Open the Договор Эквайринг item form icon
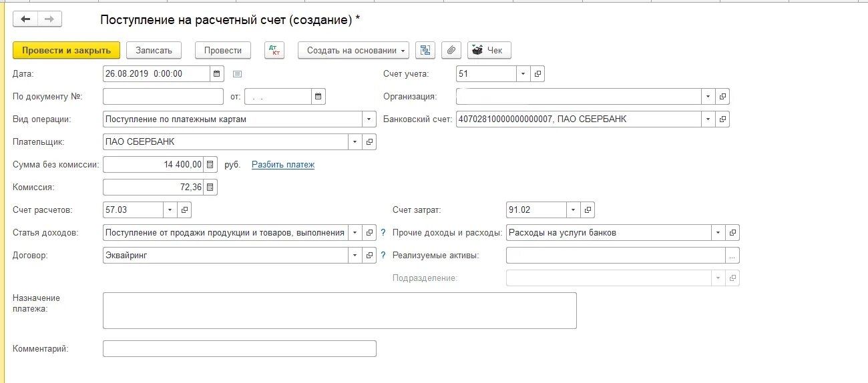The width and height of the screenshot is (868, 383). pos(369,255)
